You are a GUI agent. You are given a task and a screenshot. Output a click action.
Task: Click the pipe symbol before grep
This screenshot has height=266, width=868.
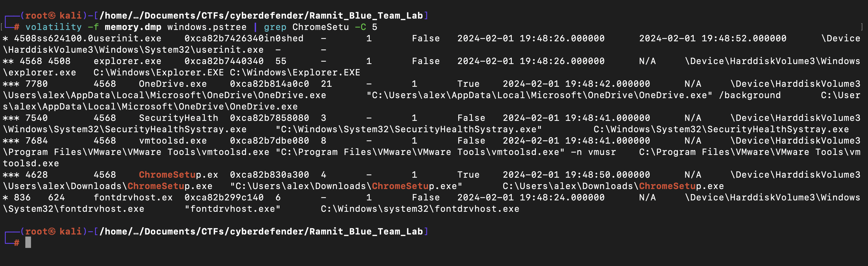pyautogui.click(x=255, y=27)
